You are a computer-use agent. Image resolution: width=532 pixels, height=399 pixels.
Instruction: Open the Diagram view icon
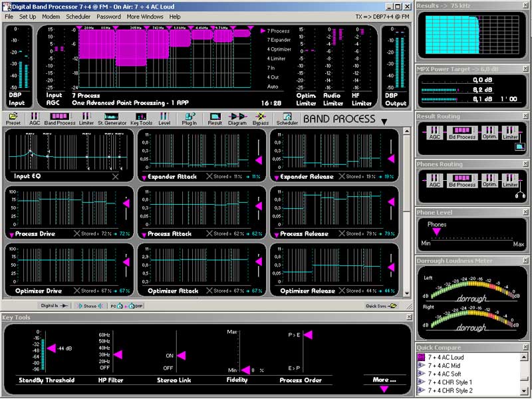[x=237, y=120]
